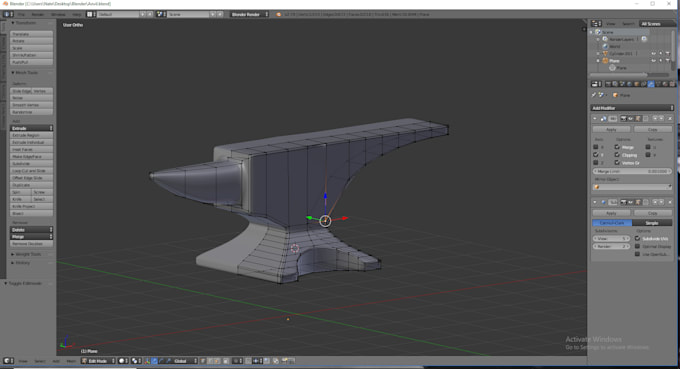
Task: Open the Help menu
Action: coord(77,14)
